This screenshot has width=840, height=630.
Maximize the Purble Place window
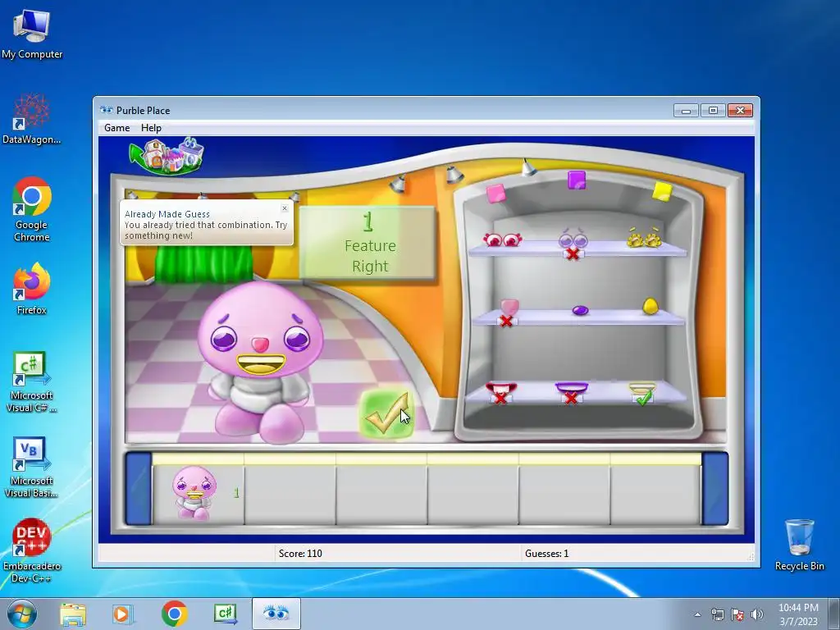point(713,111)
